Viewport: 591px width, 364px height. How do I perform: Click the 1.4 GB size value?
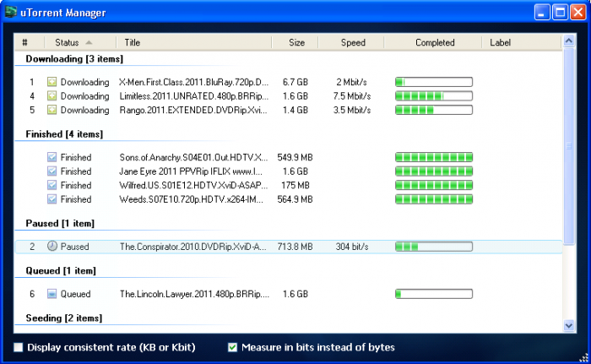(x=295, y=110)
